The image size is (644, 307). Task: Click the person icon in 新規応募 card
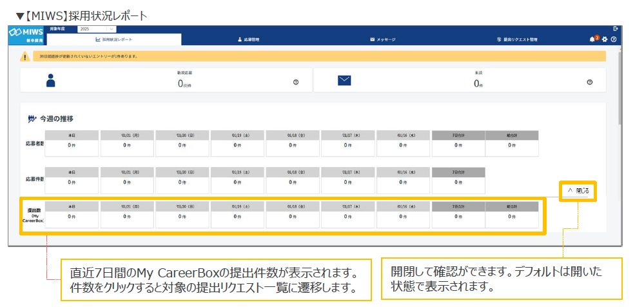tap(51, 81)
